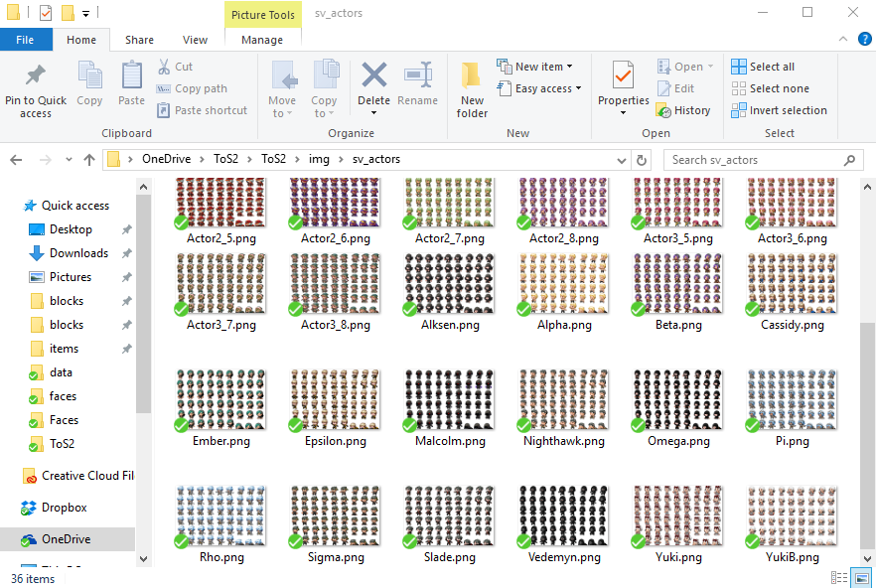Select Cassidy.png file
This screenshot has width=876, height=588.
click(x=792, y=291)
